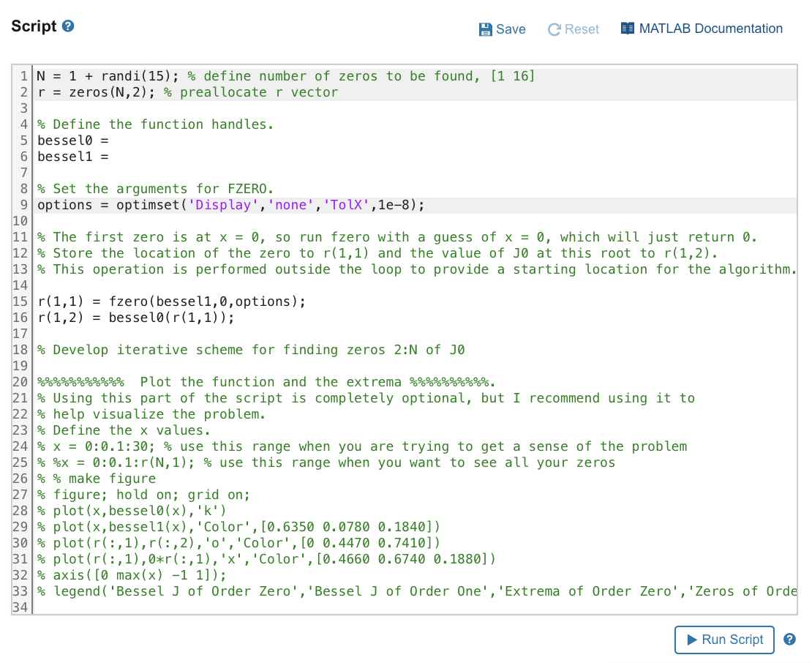Click the line 'r = zeros(N,2);'

187,92
